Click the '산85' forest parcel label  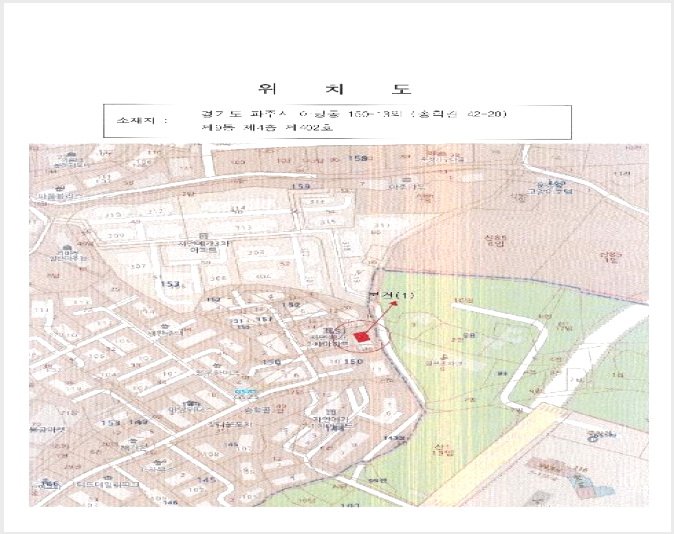pyautogui.click(x=496, y=240)
